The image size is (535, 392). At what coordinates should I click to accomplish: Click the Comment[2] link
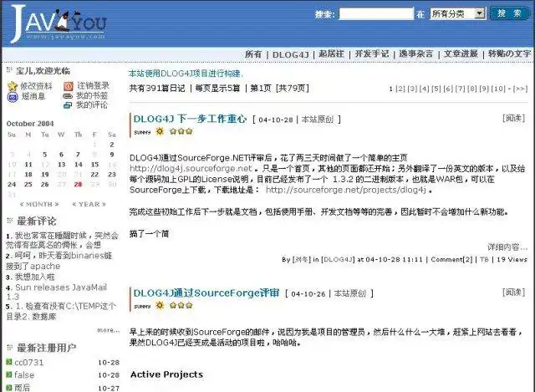click(451, 260)
